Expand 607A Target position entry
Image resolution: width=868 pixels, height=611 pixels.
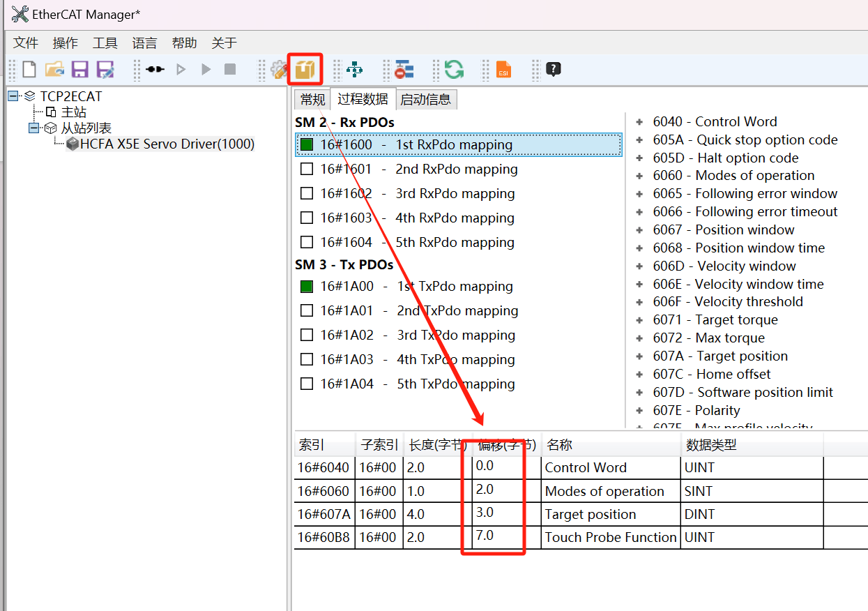click(639, 356)
